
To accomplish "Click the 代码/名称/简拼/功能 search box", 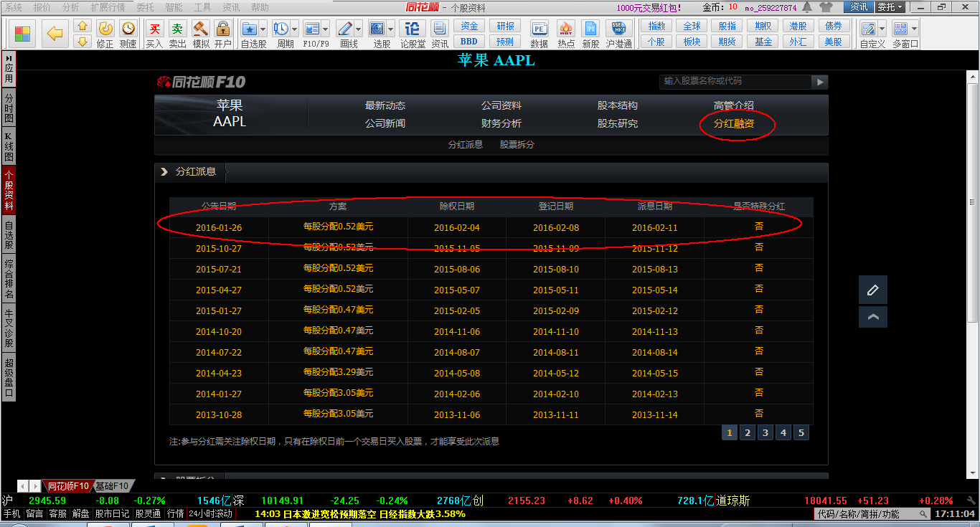I will [x=872, y=514].
